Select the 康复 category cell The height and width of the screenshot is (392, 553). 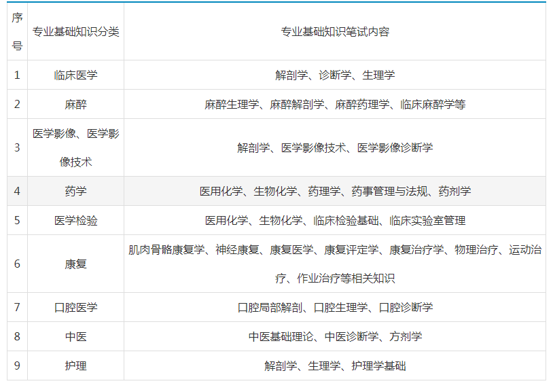click(x=75, y=264)
